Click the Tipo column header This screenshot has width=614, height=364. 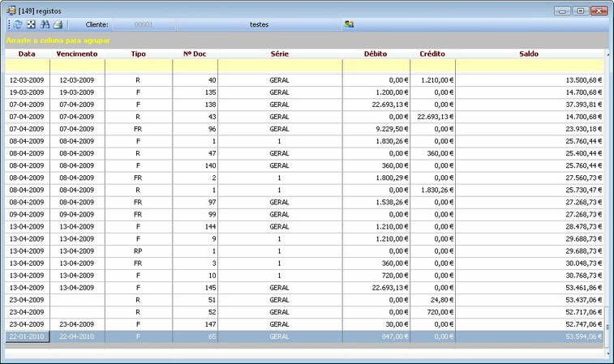pos(138,54)
